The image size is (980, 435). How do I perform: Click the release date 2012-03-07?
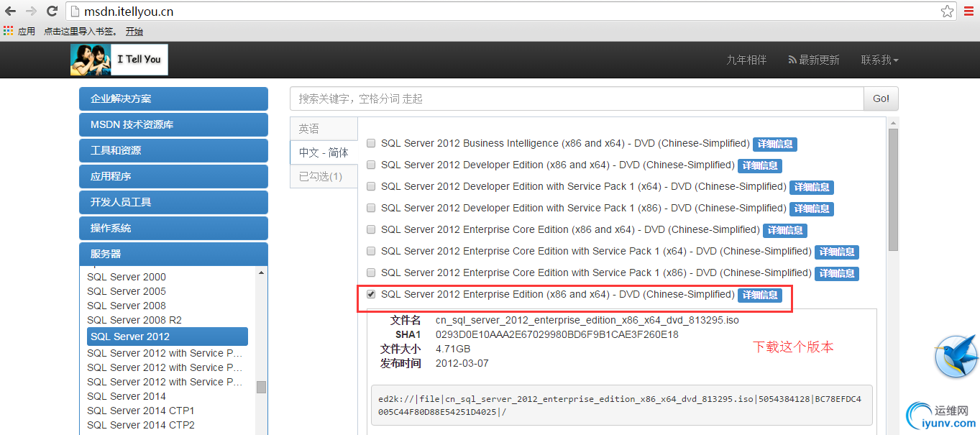coord(462,363)
